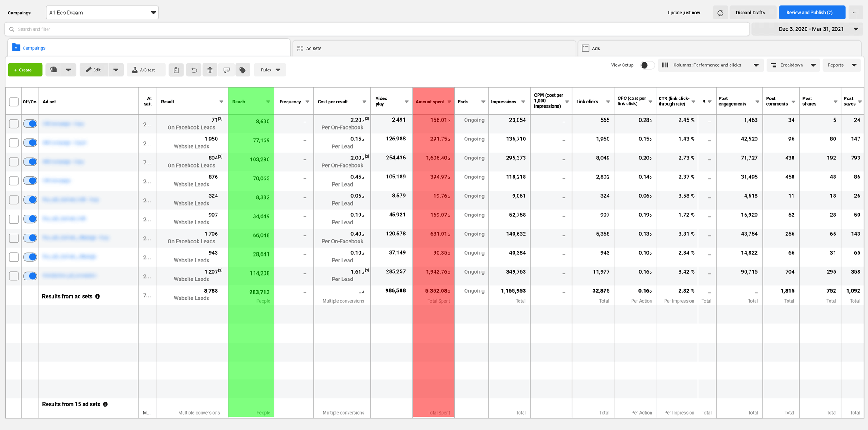Screen dimensions: 868x430
Task: Click the clipboard paste icon
Action: point(176,70)
